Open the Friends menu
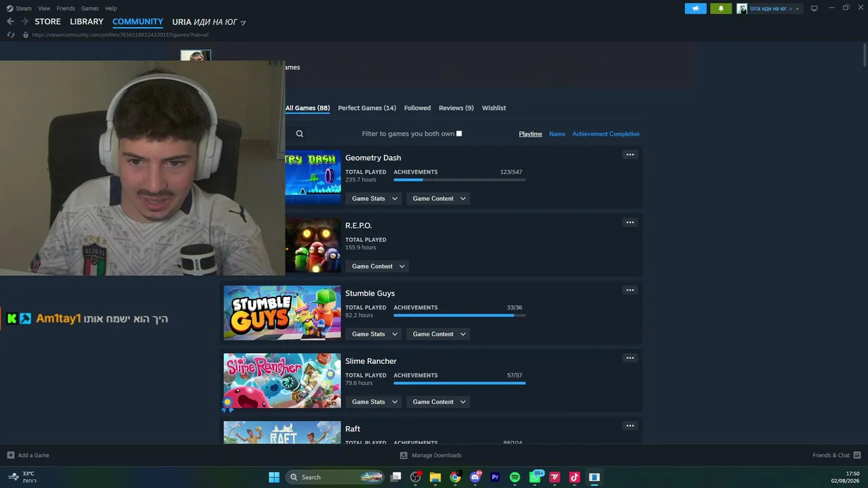The width and height of the screenshot is (868, 488). pyautogui.click(x=66, y=8)
